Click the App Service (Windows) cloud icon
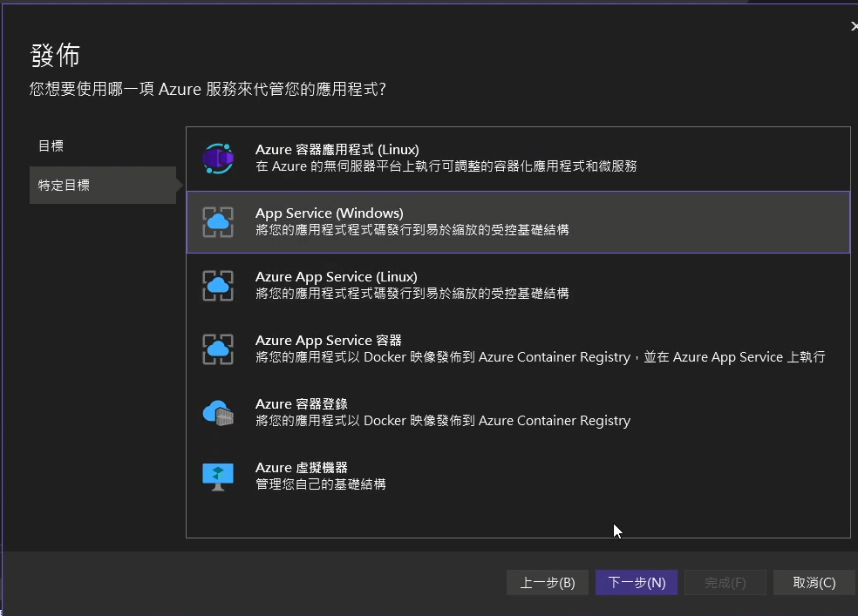858x616 pixels. pyautogui.click(x=218, y=222)
